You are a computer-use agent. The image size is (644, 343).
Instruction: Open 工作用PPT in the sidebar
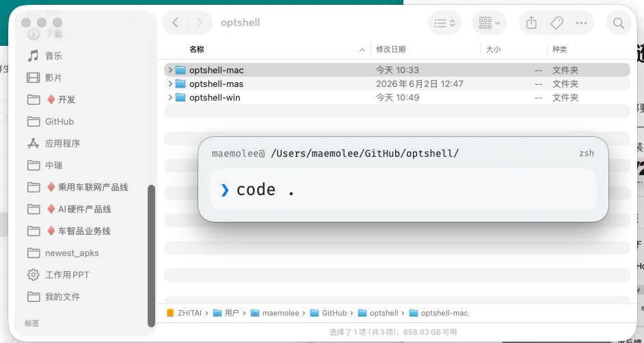click(x=67, y=275)
